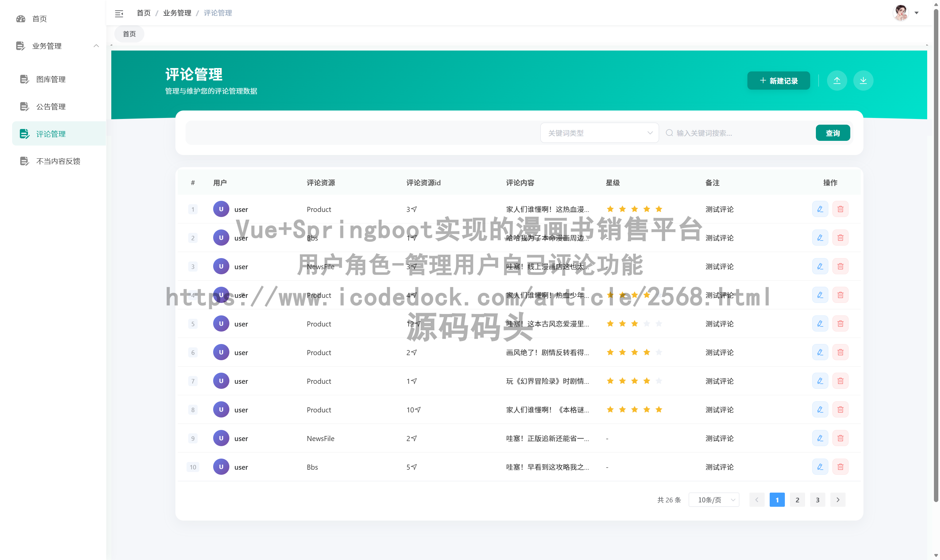The width and height of the screenshot is (940, 560).
Task: Select 不当内容反馈 in the sidebar menu
Action: [x=58, y=161]
